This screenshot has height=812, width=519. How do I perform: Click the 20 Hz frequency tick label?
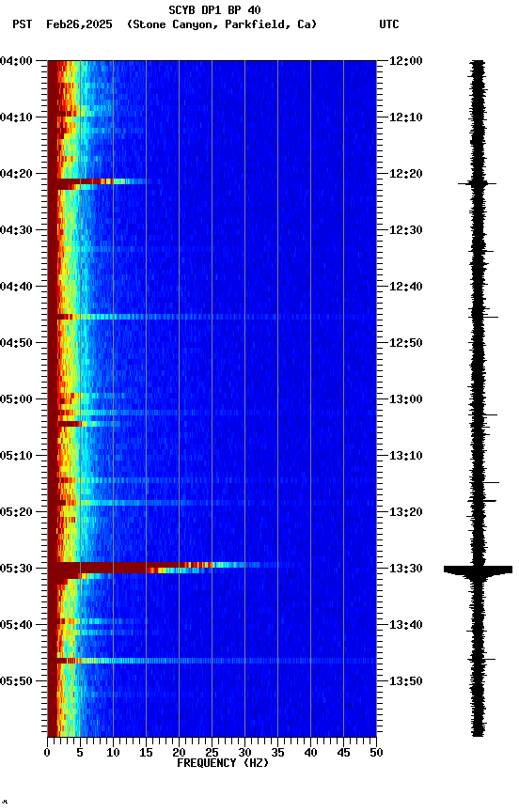[179, 754]
